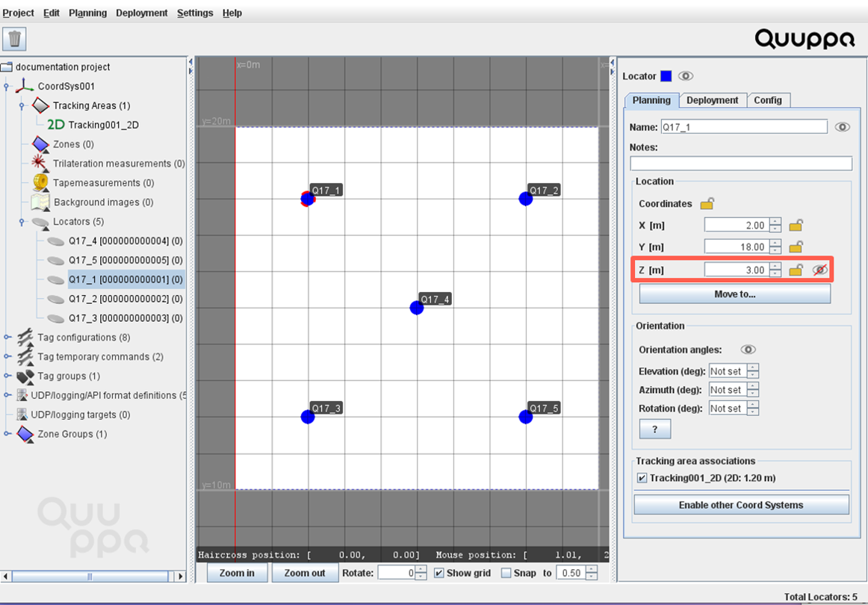
Task: Toggle Orientation angles visibility eye
Action: coord(748,350)
